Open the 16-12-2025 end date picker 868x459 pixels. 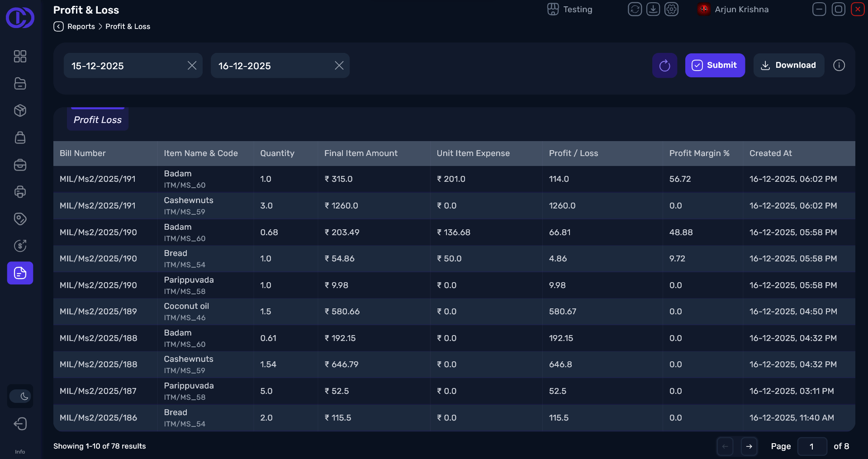pos(269,66)
